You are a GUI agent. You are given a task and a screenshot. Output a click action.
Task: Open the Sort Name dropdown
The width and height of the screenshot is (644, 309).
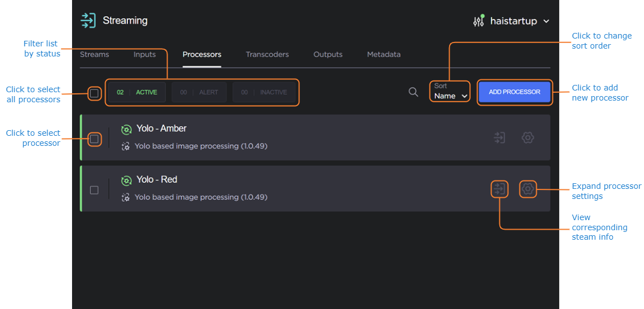coord(450,92)
